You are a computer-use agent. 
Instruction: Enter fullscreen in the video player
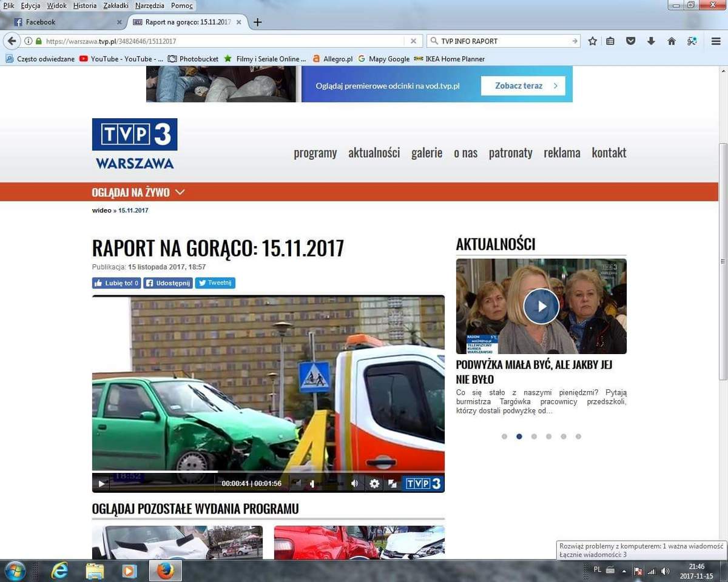393,483
